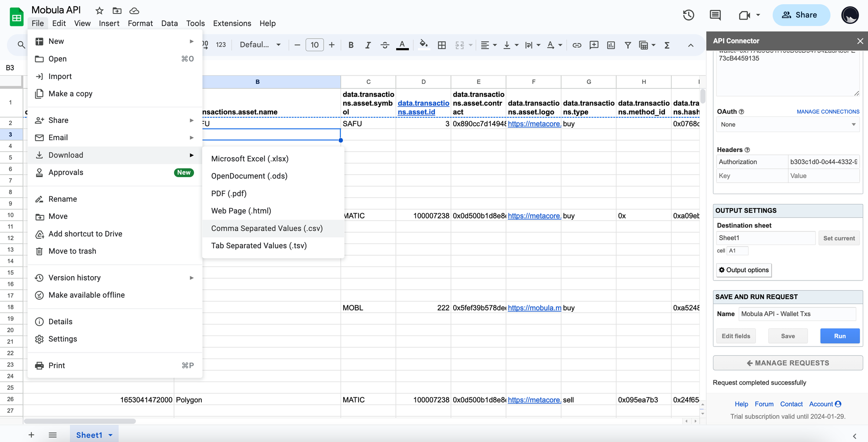The height and width of the screenshot is (442, 868).
Task: Create a filter
Action: (x=628, y=45)
